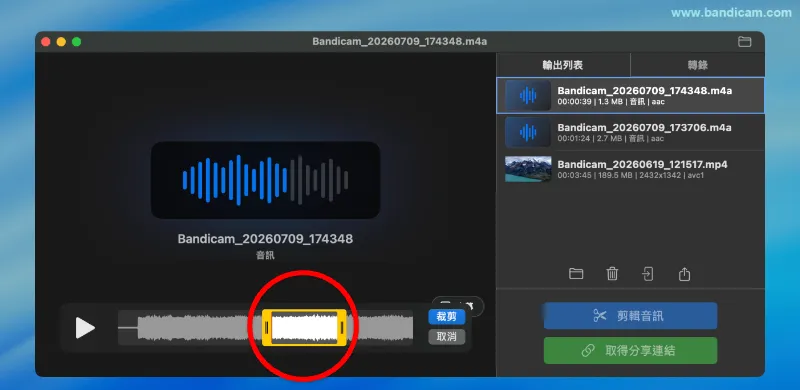Click the large blue waveform artwork
Screen dimensions: 800x390
tap(265, 180)
